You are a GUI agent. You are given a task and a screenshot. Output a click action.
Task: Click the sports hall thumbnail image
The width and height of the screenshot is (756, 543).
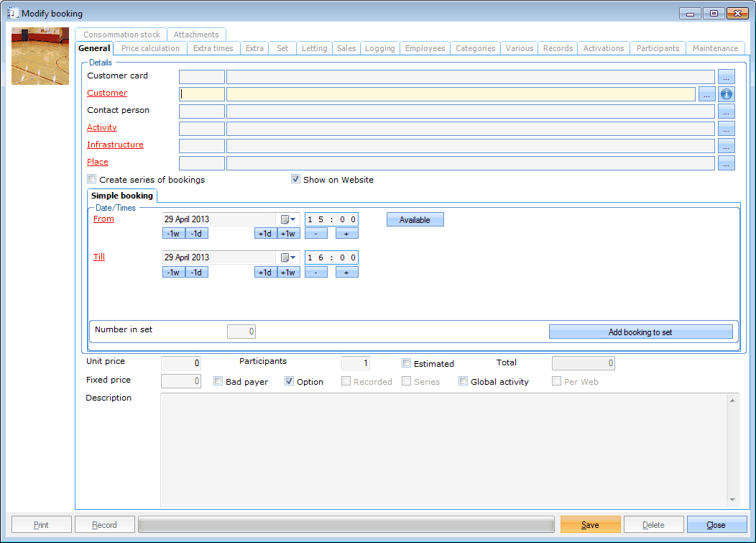pyautogui.click(x=40, y=56)
